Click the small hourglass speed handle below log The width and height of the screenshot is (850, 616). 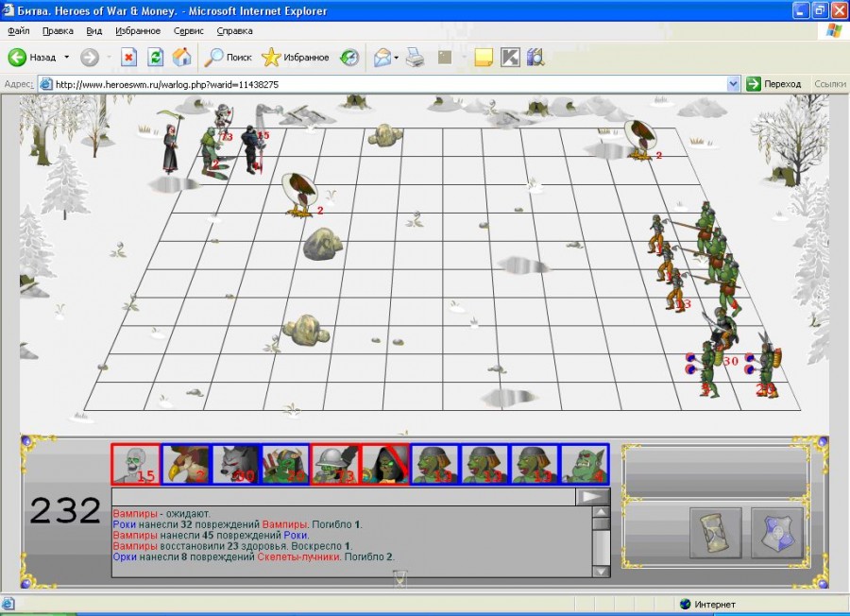[400, 578]
